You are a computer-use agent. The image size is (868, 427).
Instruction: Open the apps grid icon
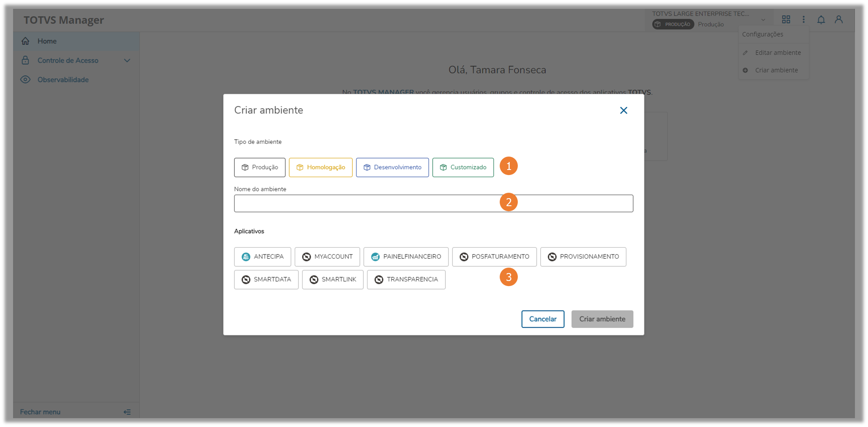[786, 20]
